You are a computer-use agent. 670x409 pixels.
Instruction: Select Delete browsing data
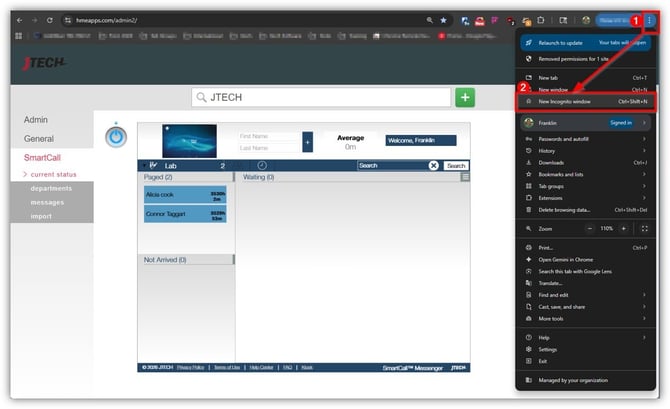coord(585,210)
